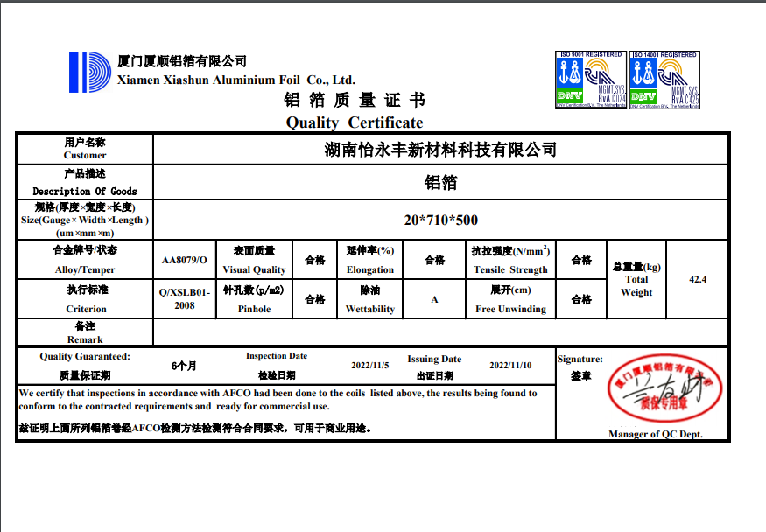Select Chinese company name 厦门厦顺铝箔有限公司
The height and width of the screenshot is (532, 766).
coord(182,61)
